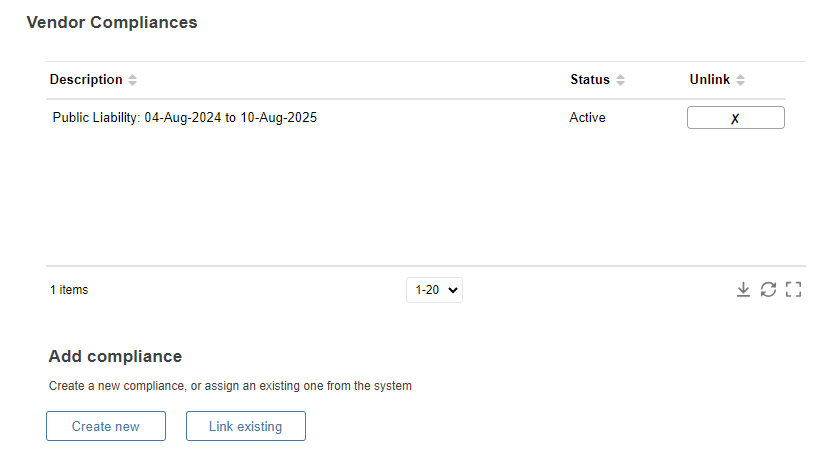Viewport: 822px width, 471px height.
Task: Select the Public Liability compliance row
Action: coord(416,117)
